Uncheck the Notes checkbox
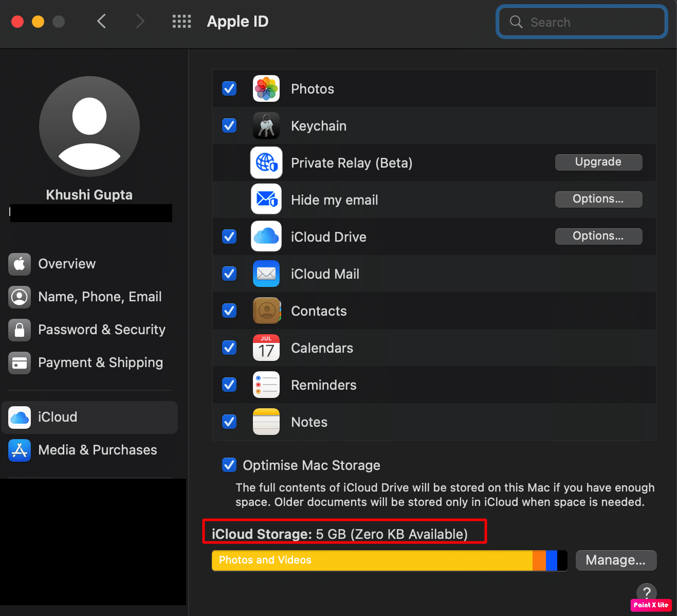The height and width of the screenshot is (616, 677). pos(229,422)
